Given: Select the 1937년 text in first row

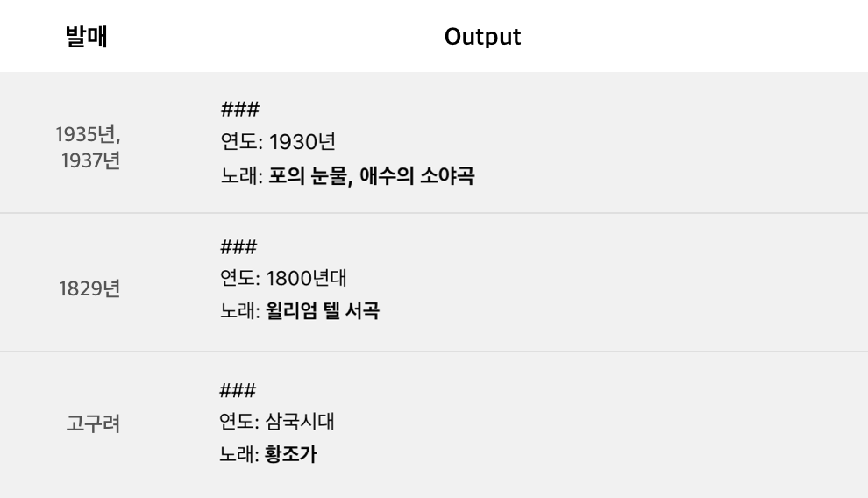Looking at the screenshot, I should (91, 161).
